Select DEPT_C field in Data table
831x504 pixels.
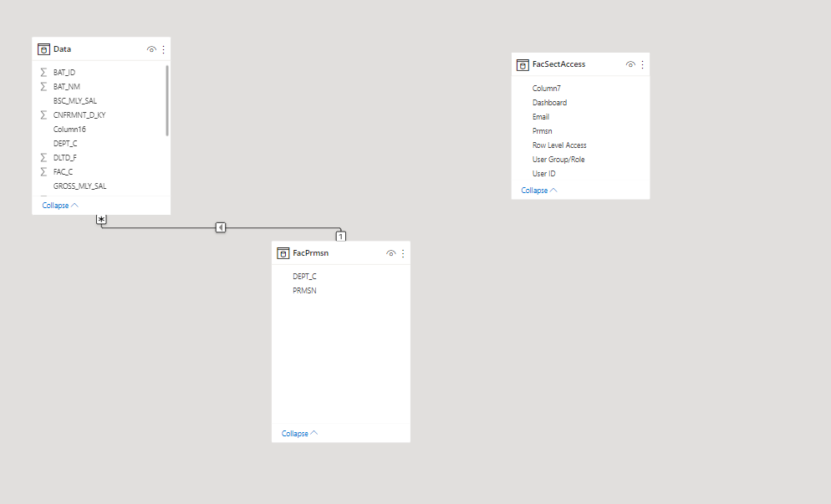pyautogui.click(x=65, y=144)
